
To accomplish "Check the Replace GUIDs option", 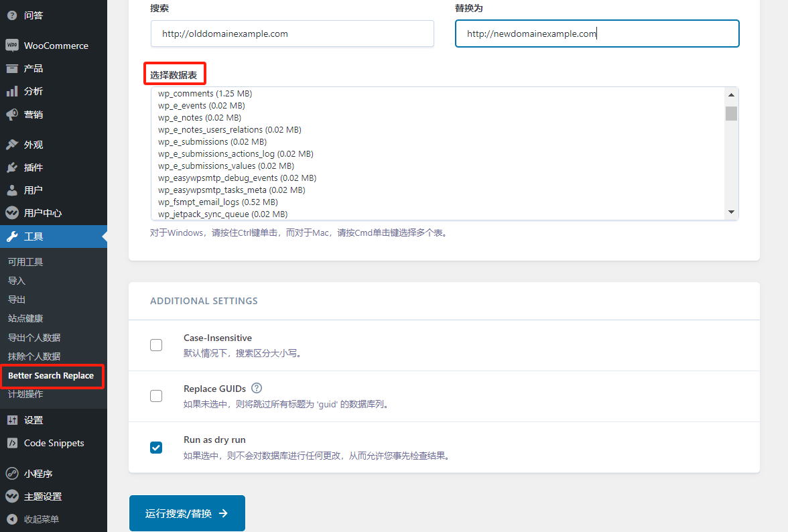I will (156, 395).
